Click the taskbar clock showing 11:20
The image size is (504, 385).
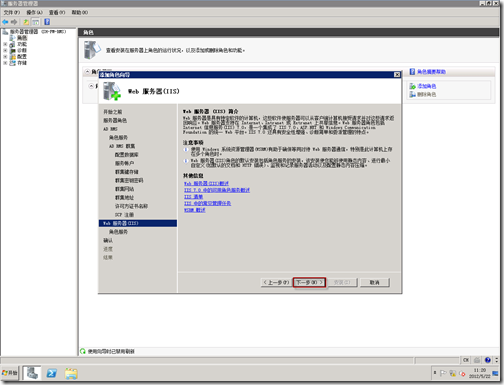click(480, 373)
